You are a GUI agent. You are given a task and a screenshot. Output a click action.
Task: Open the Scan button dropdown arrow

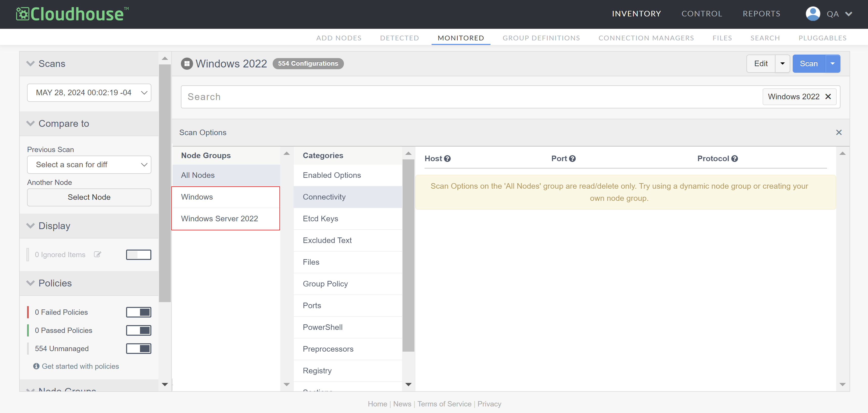(x=832, y=64)
